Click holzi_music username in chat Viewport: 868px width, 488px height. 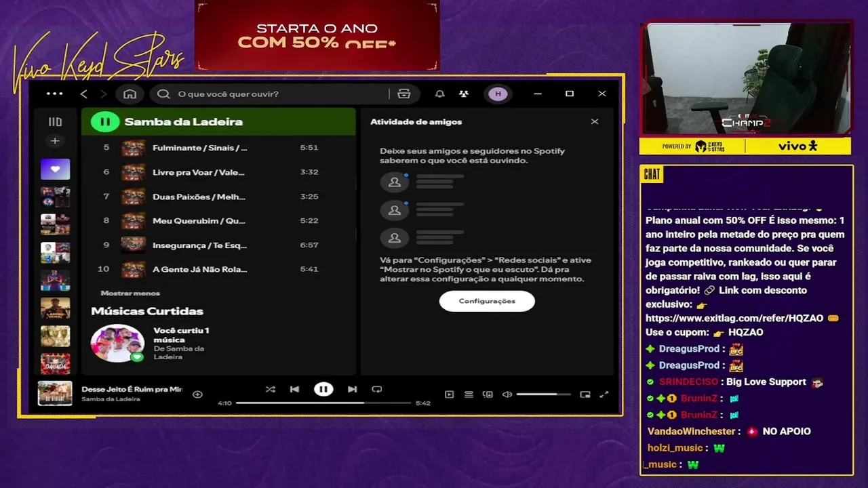[675, 448]
